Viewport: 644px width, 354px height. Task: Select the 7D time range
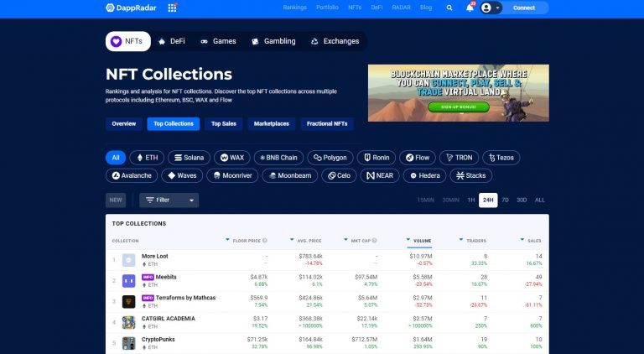click(505, 200)
